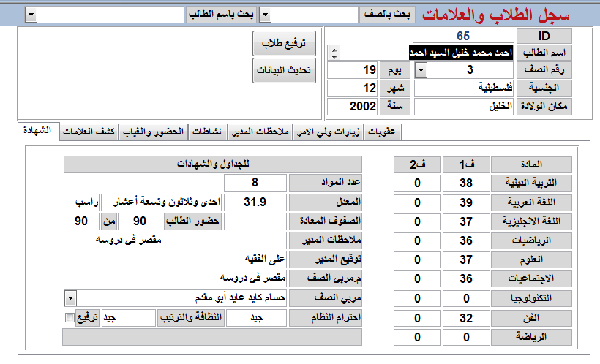
Task: Click the ترفيع طلاب button
Action: click(284, 44)
